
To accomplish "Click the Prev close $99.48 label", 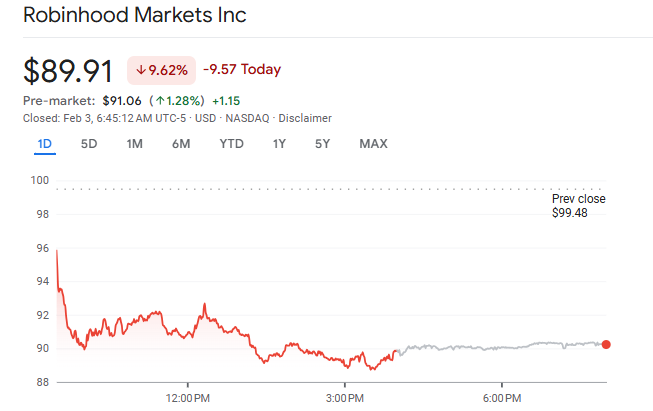I will [x=578, y=205].
